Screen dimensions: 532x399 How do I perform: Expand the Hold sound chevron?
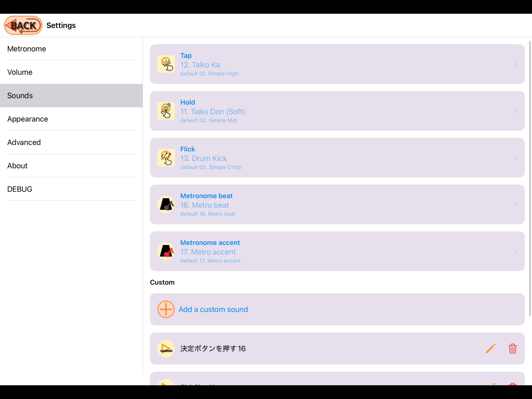516,111
